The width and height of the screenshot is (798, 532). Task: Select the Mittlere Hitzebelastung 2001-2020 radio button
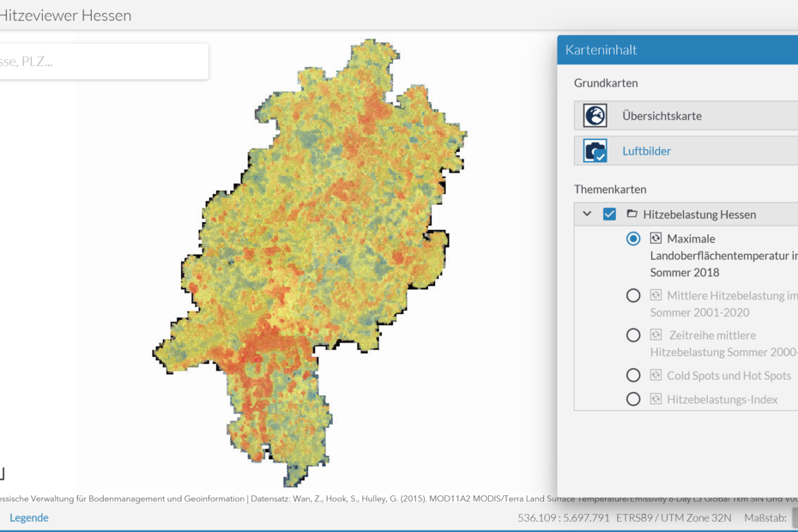click(633, 295)
